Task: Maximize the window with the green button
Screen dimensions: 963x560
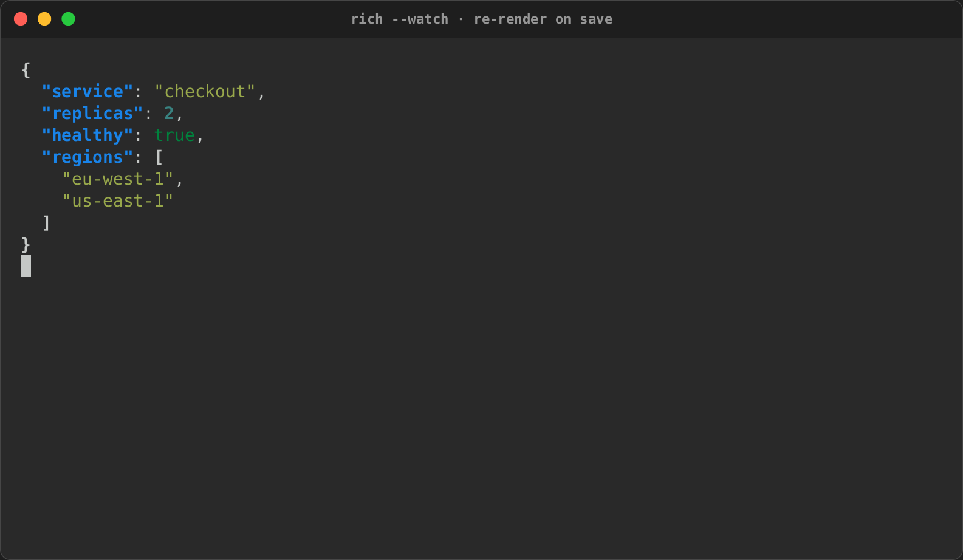Action: (x=68, y=19)
